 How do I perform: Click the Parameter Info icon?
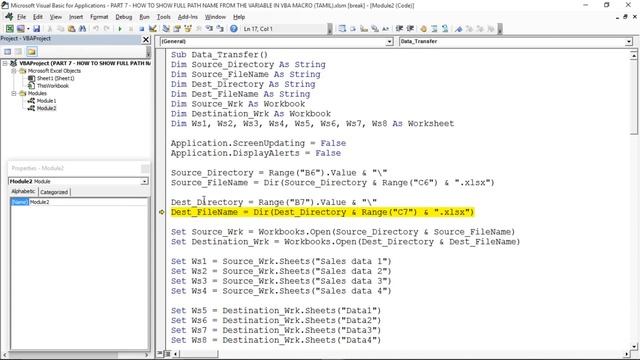point(375,29)
